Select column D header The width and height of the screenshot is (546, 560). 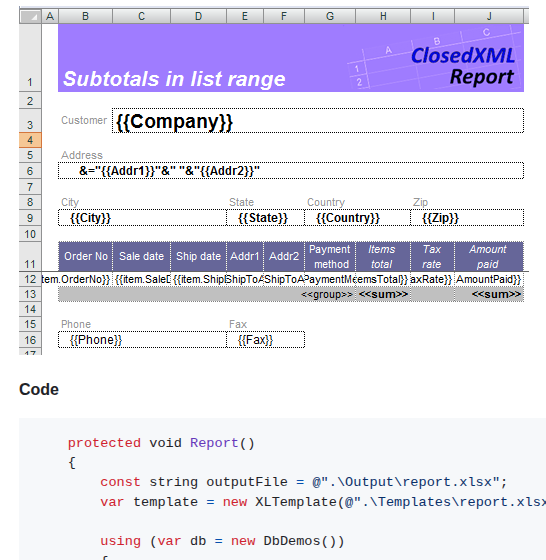tap(199, 16)
